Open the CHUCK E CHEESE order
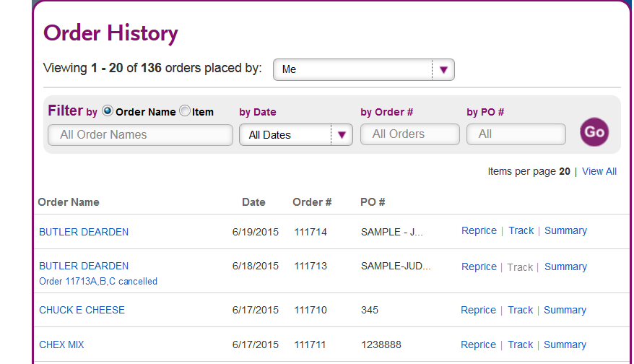Viewport: 634px width, 364px height. point(82,311)
